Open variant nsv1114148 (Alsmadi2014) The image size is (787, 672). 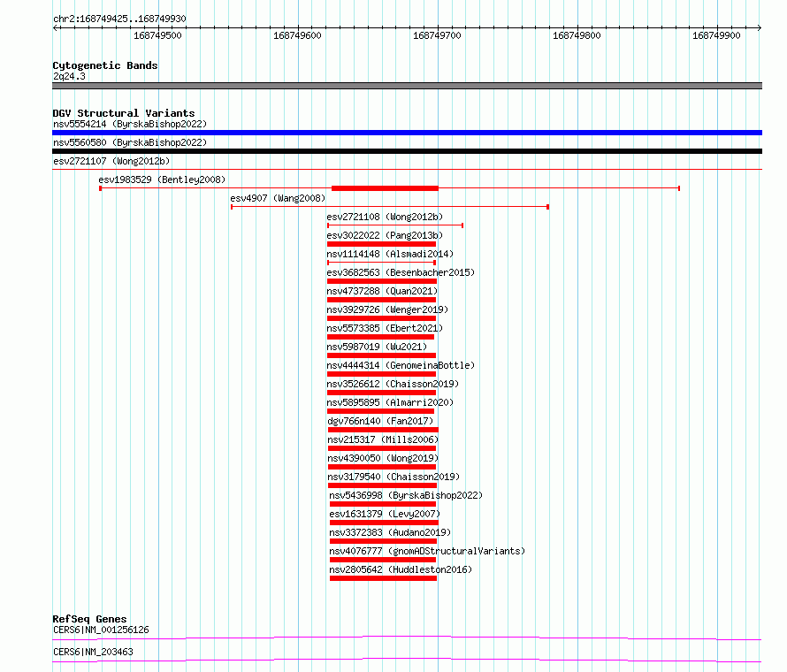coord(390,254)
